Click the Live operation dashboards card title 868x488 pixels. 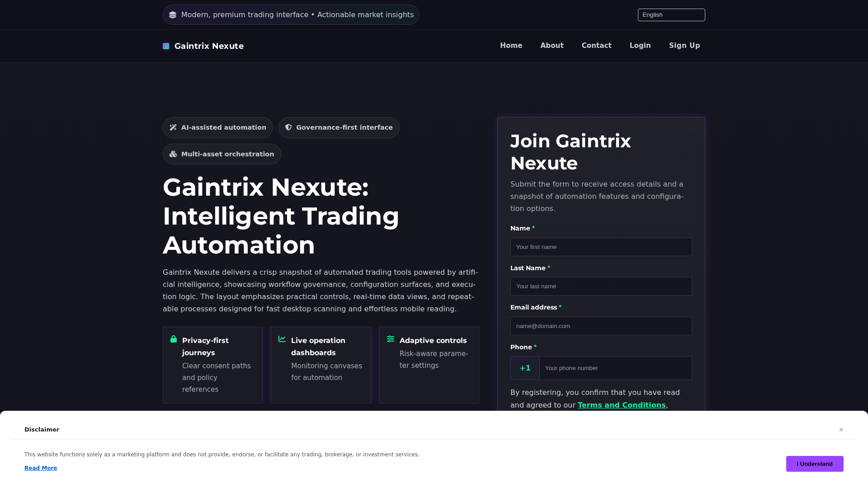coord(318,347)
